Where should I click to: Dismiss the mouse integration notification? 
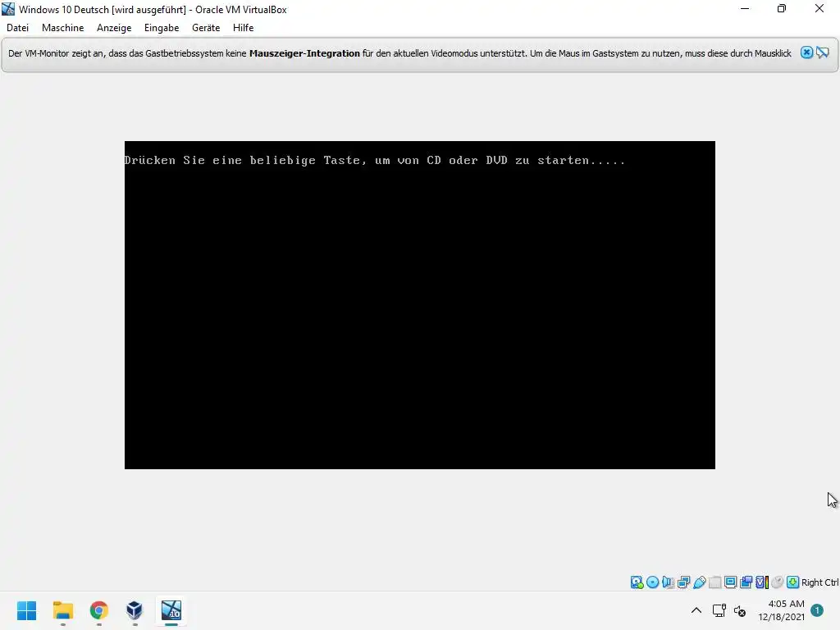point(806,52)
